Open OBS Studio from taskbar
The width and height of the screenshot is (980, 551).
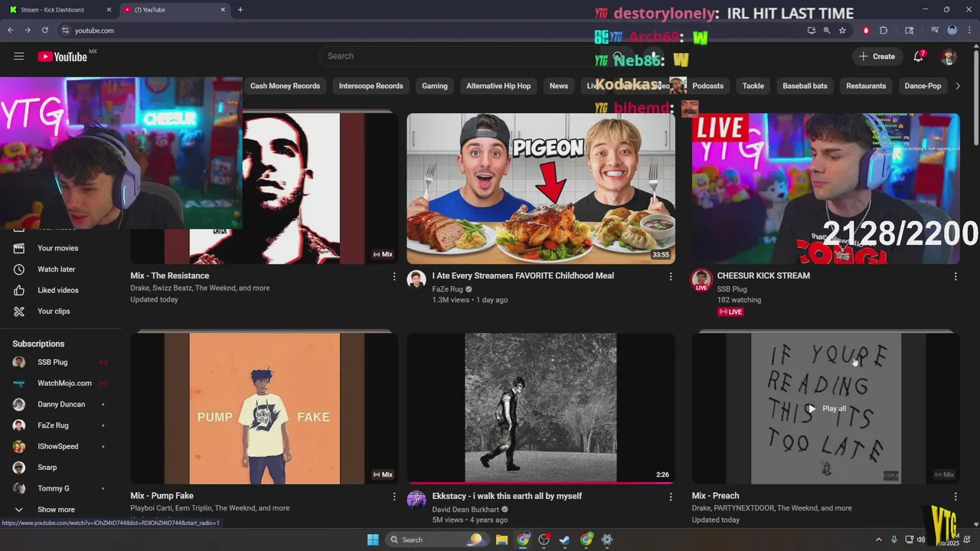(x=544, y=540)
